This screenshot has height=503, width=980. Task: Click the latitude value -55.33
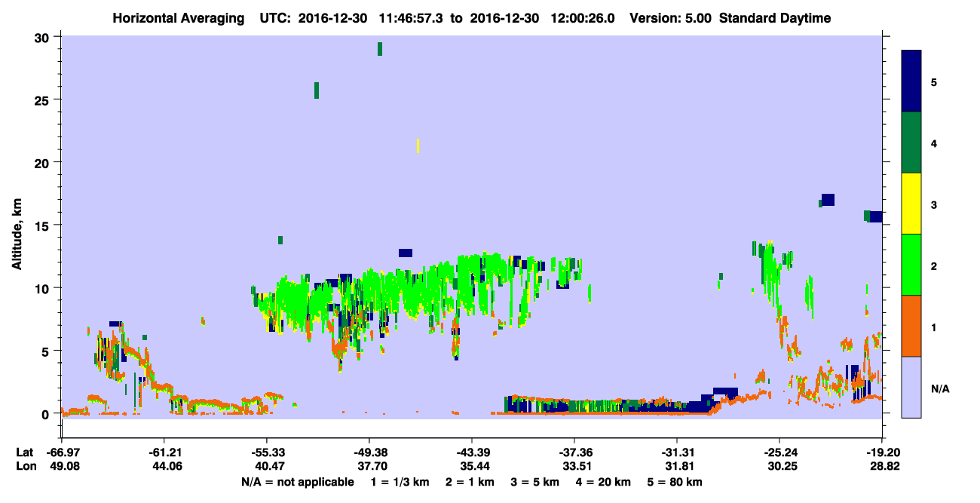pyautogui.click(x=266, y=452)
